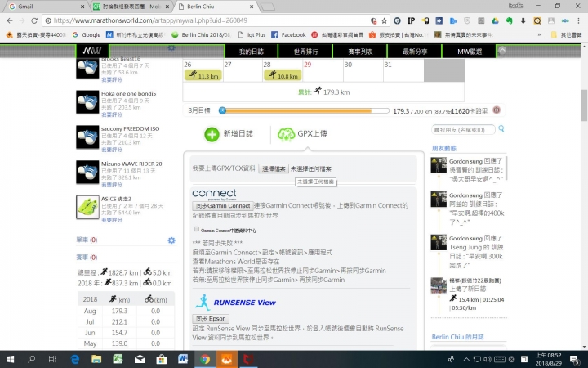Click the MW logo in navigation bar
Screen dimensions: 588x368
click(x=91, y=51)
